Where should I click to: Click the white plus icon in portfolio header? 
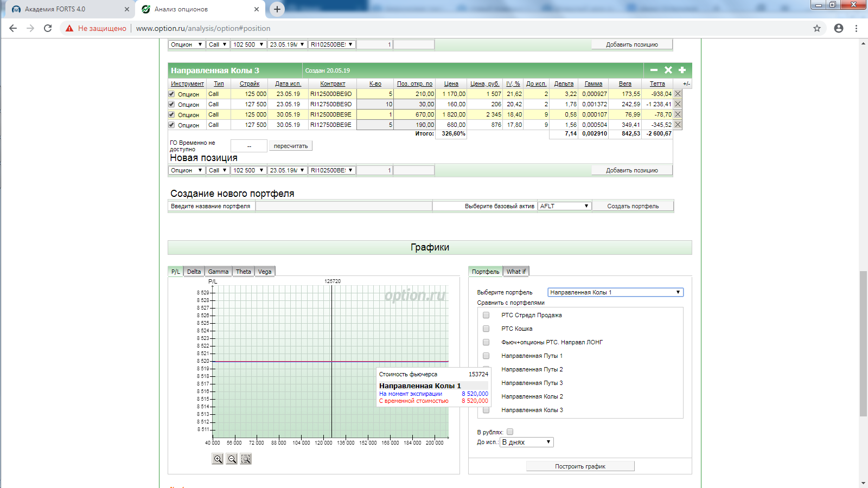coord(682,70)
